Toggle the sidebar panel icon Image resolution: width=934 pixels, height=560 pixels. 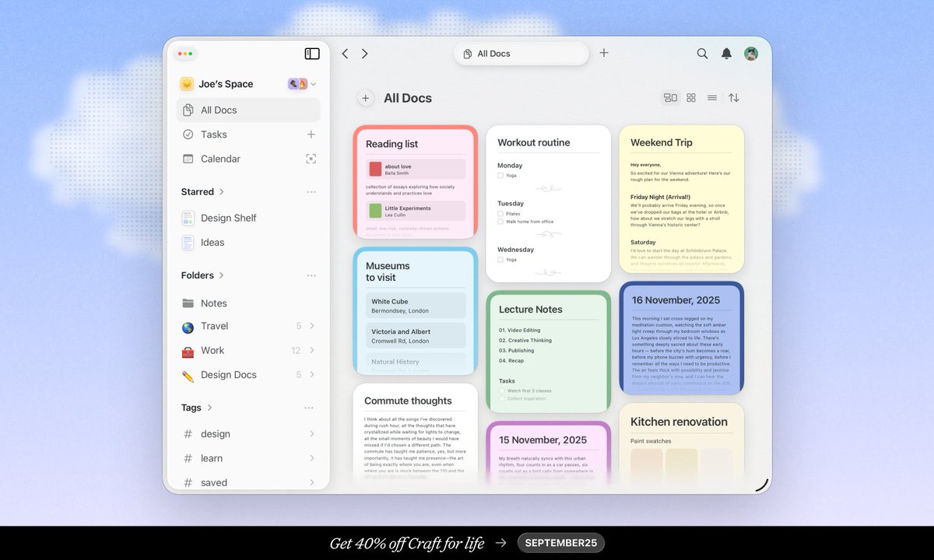point(312,54)
